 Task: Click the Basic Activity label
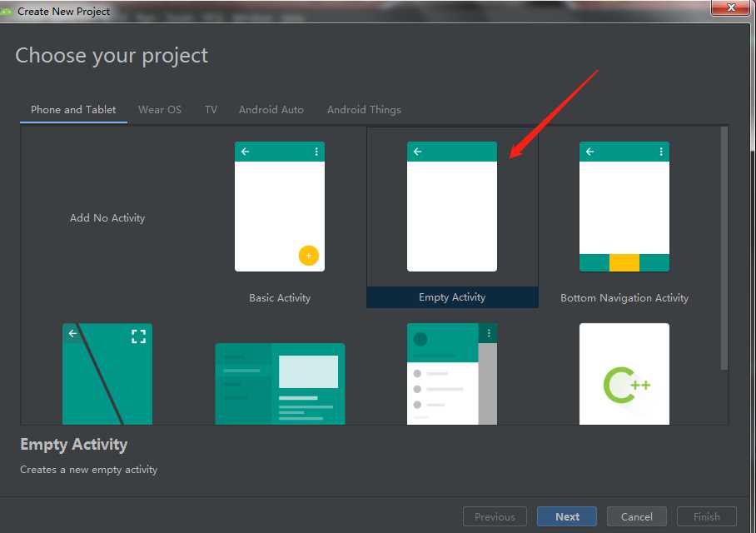[x=280, y=298]
